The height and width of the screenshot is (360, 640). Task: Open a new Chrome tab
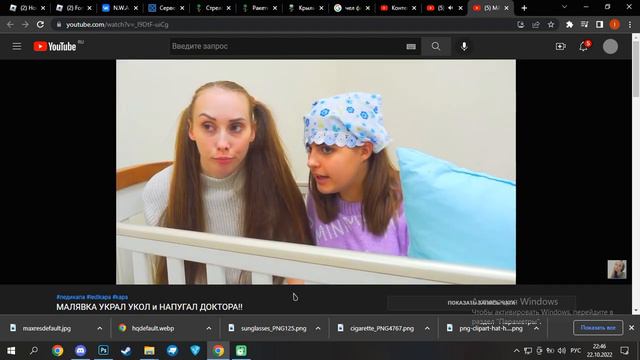[524, 8]
